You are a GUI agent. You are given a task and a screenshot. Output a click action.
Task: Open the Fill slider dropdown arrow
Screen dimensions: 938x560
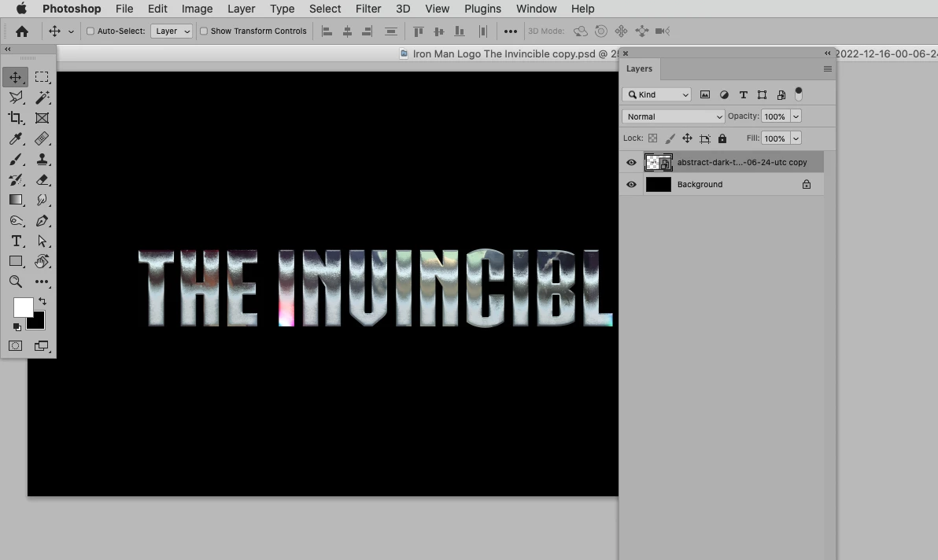pyautogui.click(x=796, y=138)
